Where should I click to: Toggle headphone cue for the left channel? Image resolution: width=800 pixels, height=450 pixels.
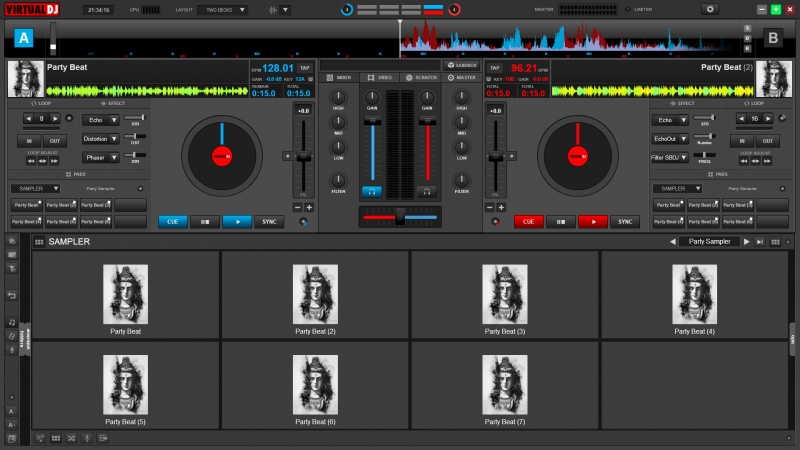[x=372, y=190]
